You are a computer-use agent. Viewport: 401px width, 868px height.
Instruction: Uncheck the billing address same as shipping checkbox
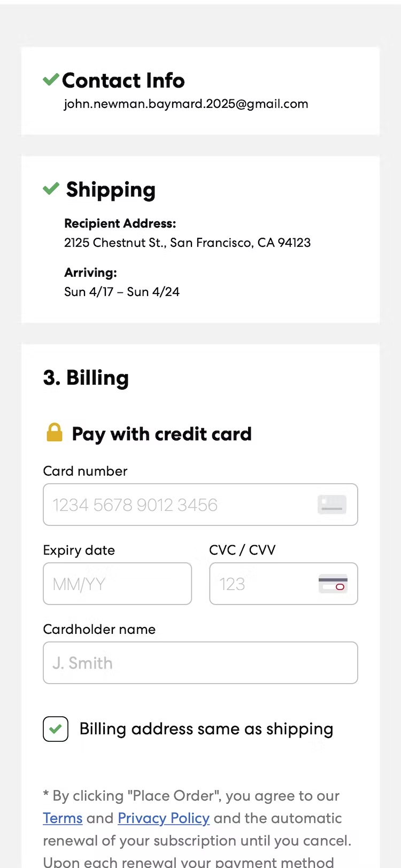click(x=56, y=729)
